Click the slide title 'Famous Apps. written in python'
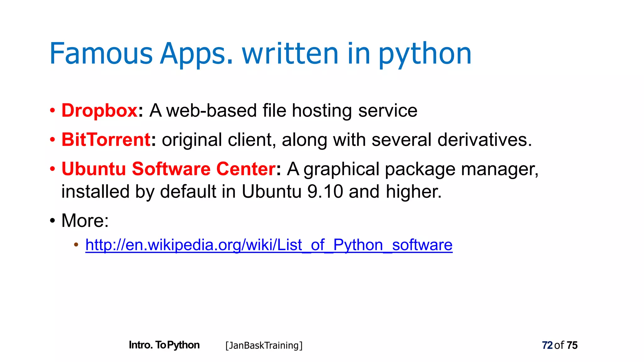 pyautogui.click(x=260, y=54)
